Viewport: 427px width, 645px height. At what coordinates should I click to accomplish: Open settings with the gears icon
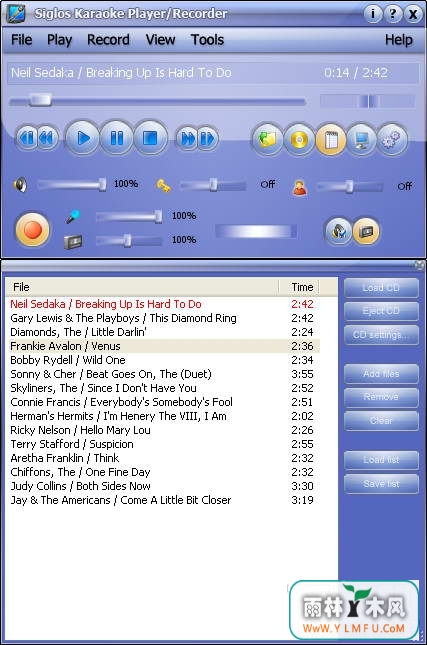click(392, 140)
